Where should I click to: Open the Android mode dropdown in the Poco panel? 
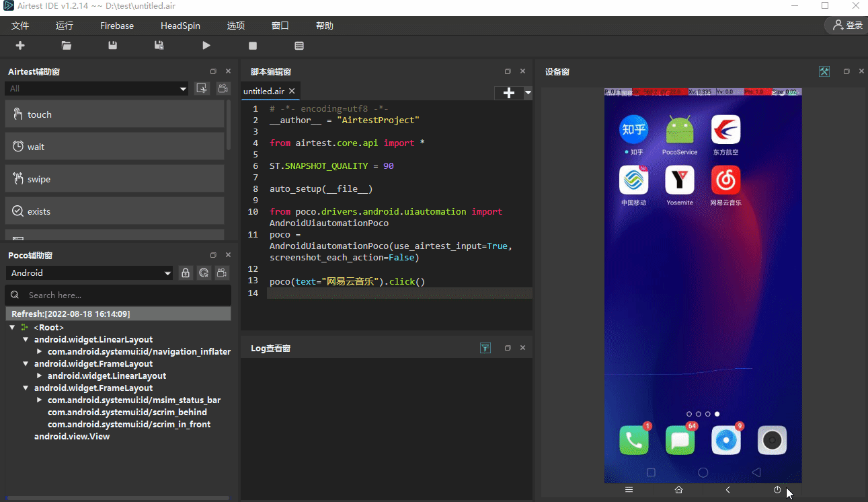90,273
